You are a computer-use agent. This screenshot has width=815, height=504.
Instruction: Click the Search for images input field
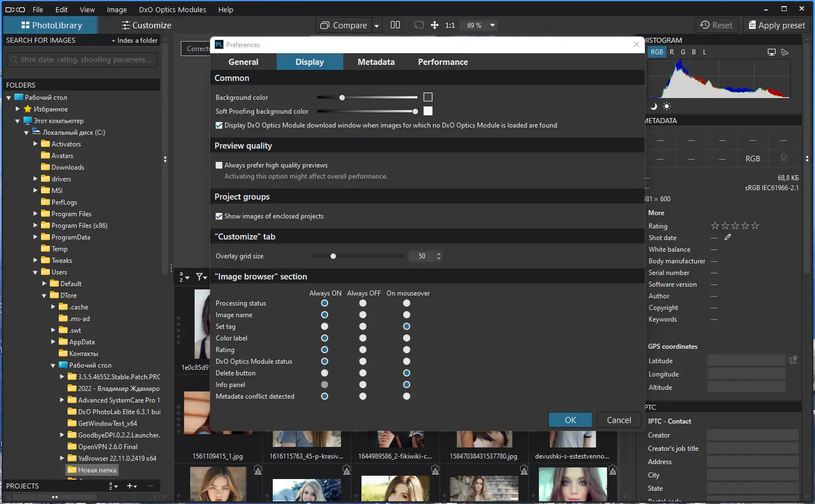tap(82, 60)
